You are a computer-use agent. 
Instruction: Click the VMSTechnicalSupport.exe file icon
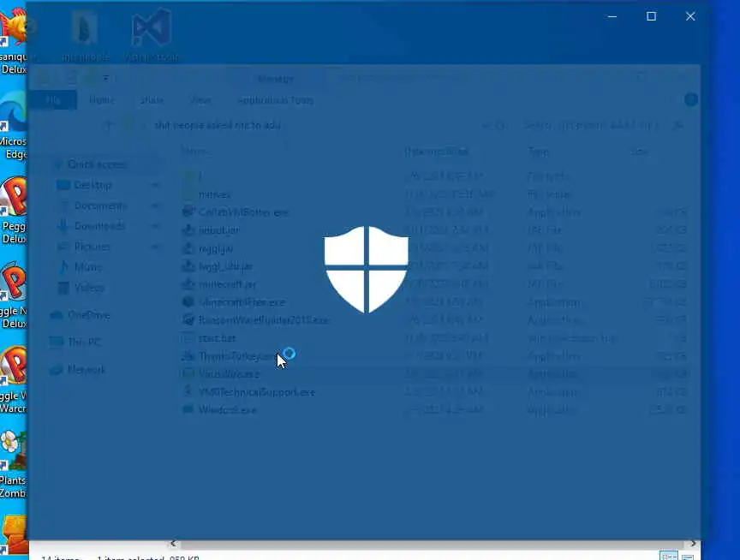point(188,391)
